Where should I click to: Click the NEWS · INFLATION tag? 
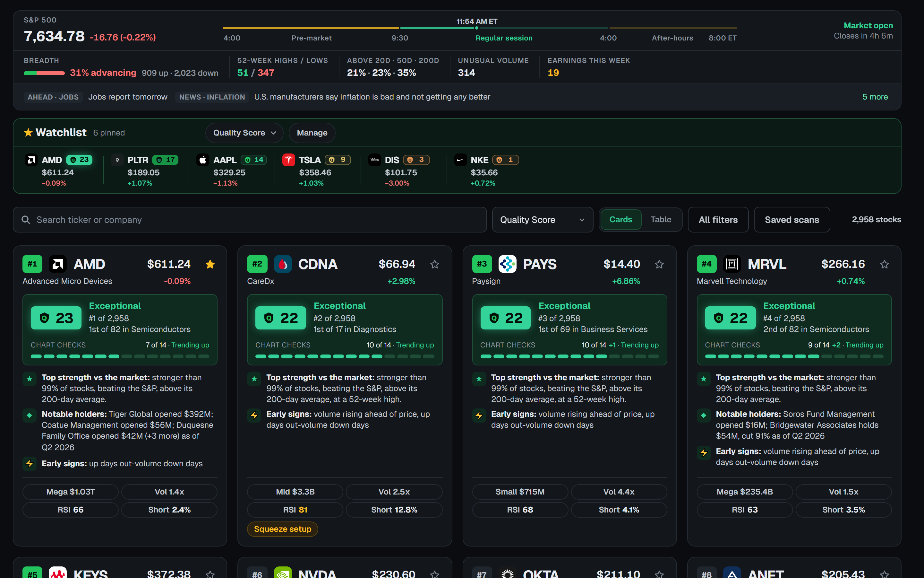(212, 97)
